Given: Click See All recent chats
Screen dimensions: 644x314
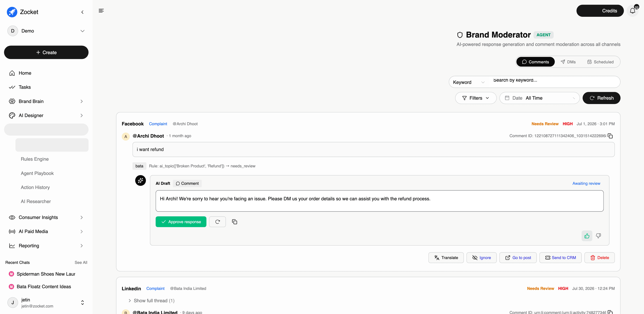Looking at the screenshot, I should coord(81,262).
